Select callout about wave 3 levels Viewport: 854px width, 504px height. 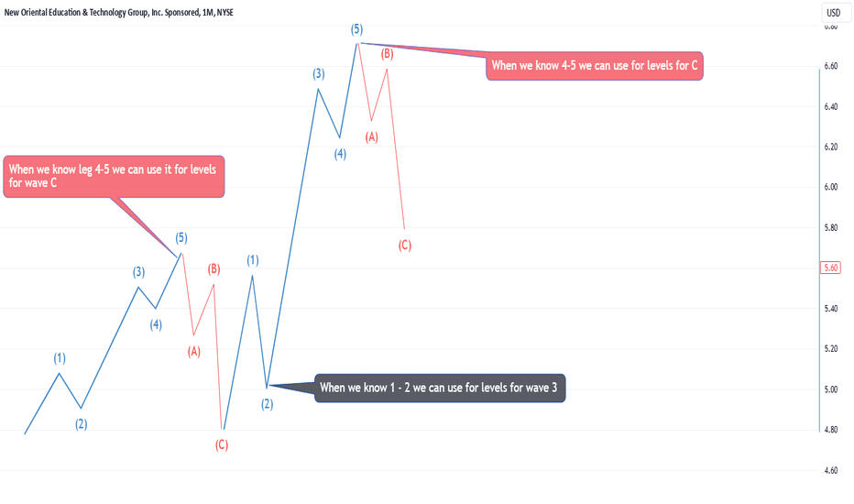click(440, 388)
